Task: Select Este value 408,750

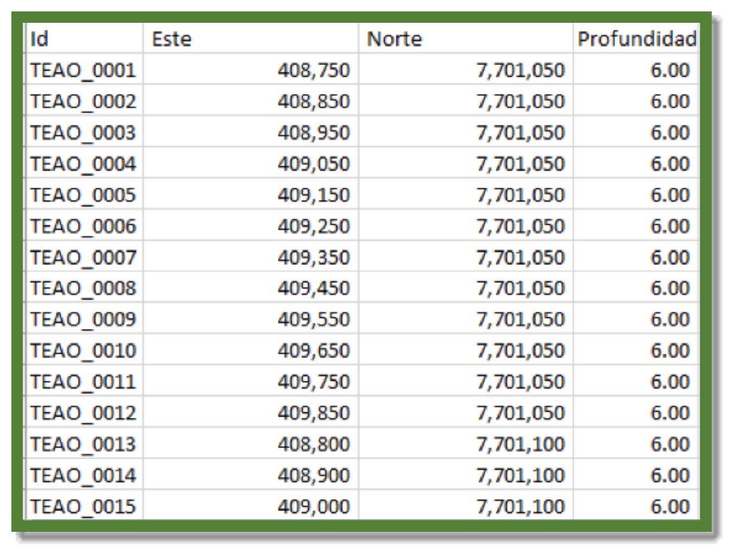Action: tap(313, 71)
